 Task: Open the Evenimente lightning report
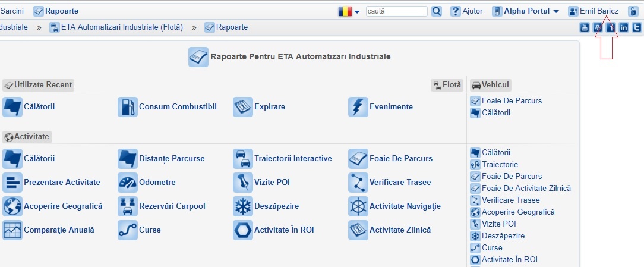(380, 107)
